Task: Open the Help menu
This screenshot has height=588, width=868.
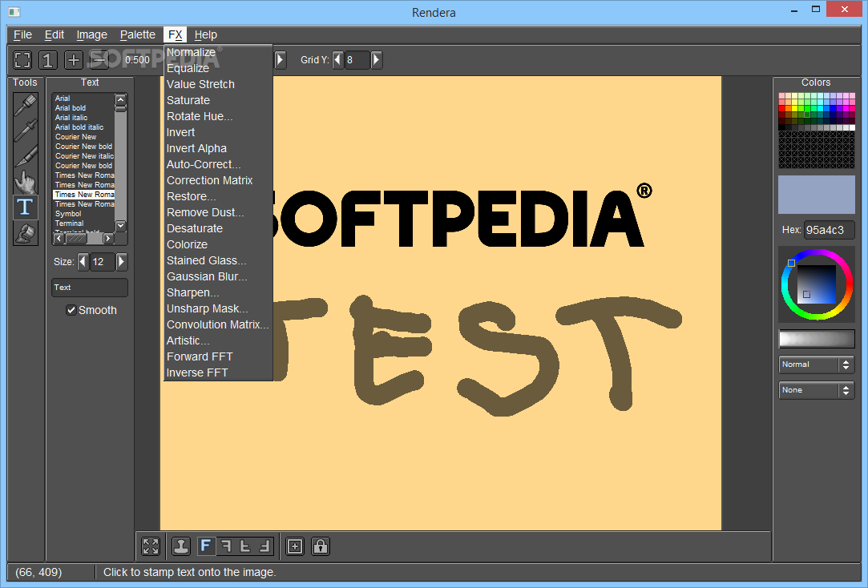Action: (x=205, y=35)
